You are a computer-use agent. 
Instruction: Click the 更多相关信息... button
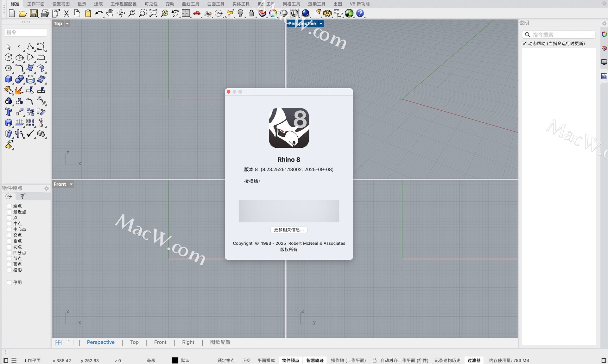289,230
